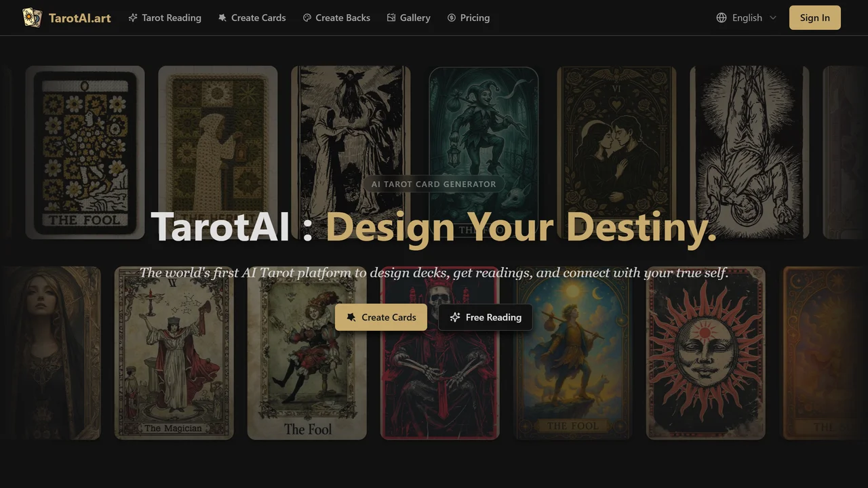
Task: Expand the English language dropdown
Action: point(746,18)
